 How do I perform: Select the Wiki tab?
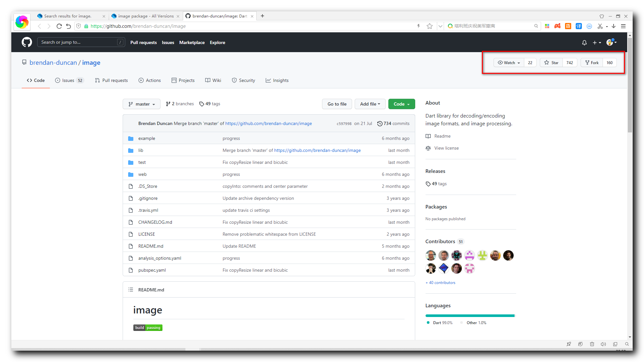(214, 80)
